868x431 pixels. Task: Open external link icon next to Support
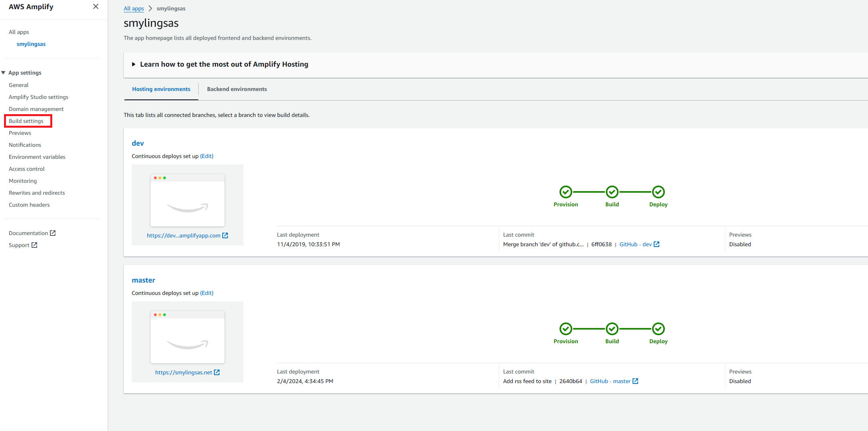click(34, 245)
